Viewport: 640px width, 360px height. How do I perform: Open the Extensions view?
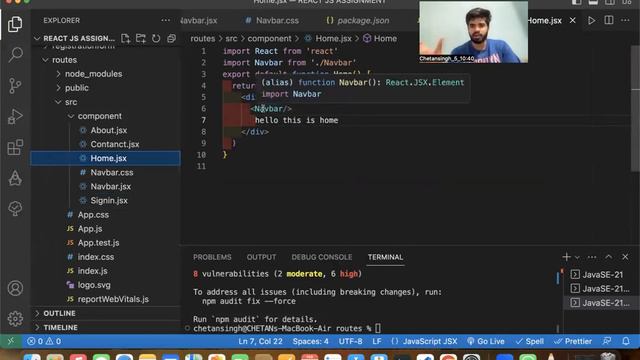point(15,147)
